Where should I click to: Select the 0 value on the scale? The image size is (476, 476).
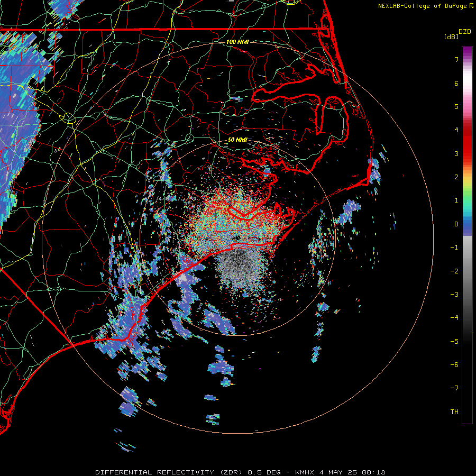coord(456,224)
